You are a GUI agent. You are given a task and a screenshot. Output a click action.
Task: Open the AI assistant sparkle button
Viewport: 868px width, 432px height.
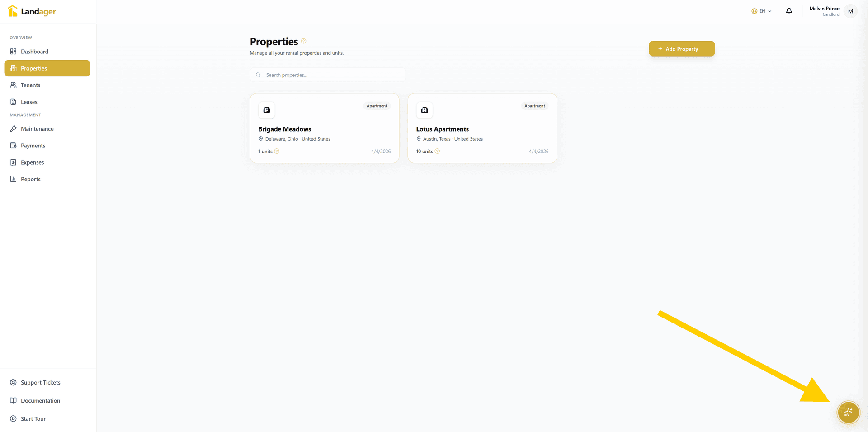coord(848,412)
